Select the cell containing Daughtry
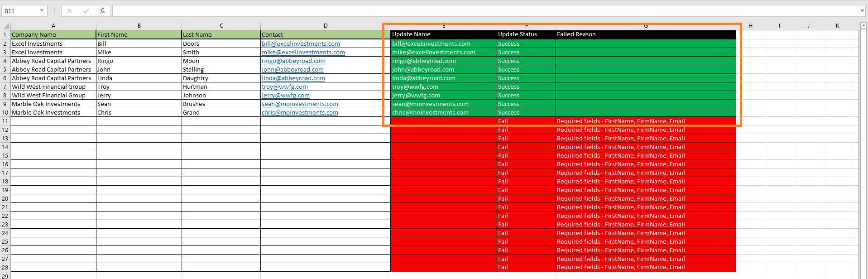The height and width of the screenshot is (279, 868). (x=221, y=78)
